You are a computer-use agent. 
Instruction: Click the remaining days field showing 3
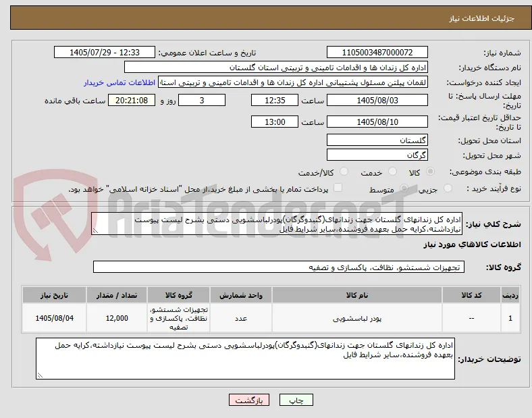click(x=202, y=100)
